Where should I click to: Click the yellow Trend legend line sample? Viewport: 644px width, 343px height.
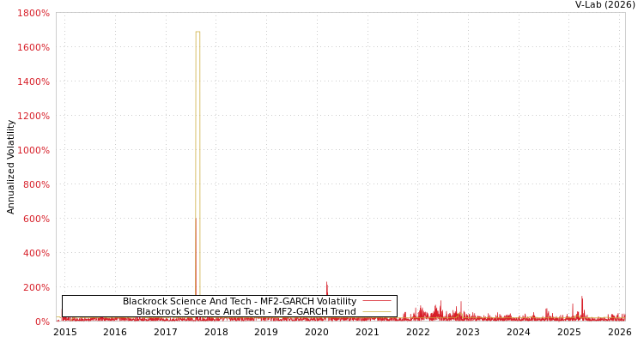[x=377, y=312]
